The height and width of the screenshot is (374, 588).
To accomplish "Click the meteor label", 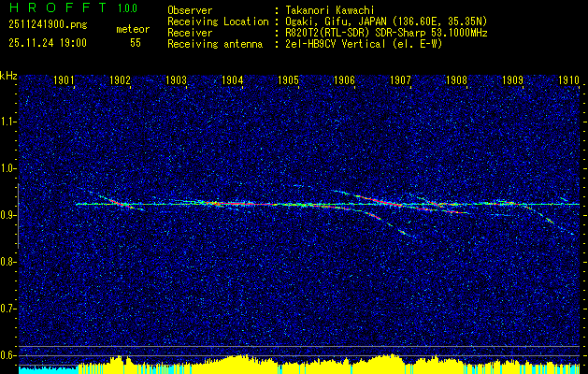I will point(133,29).
